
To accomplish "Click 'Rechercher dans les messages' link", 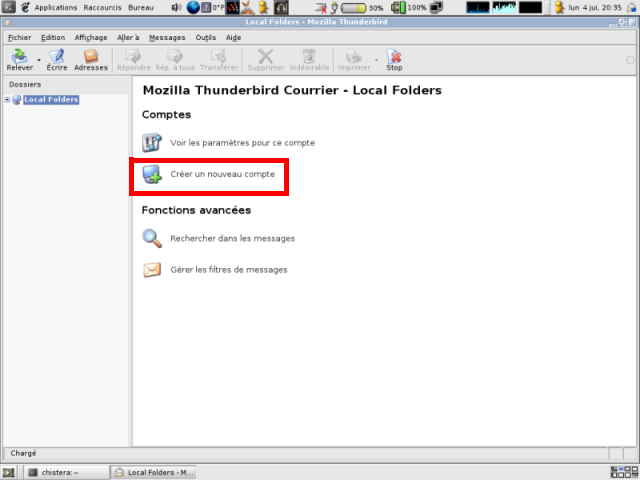I will pos(232,238).
